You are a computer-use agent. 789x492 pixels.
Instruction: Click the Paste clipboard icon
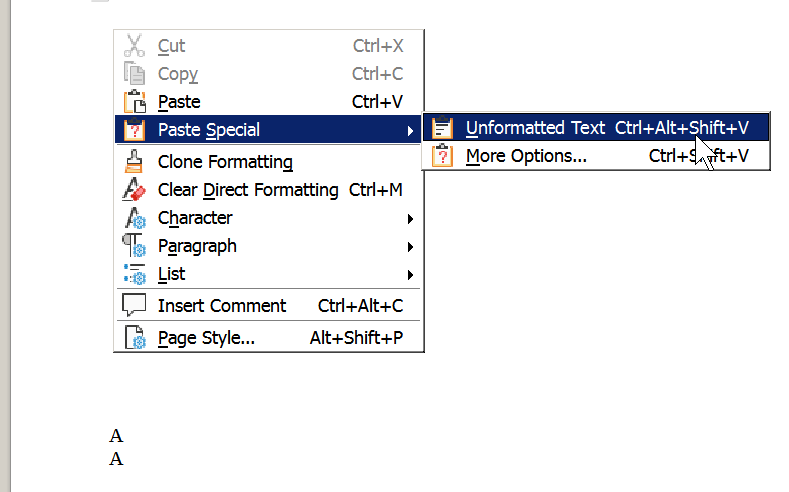tap(134, 102)
